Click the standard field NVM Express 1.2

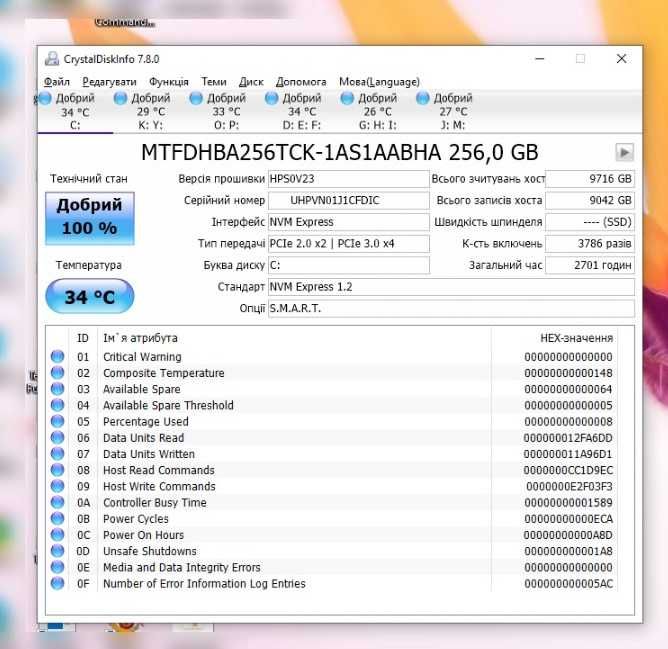451,287
